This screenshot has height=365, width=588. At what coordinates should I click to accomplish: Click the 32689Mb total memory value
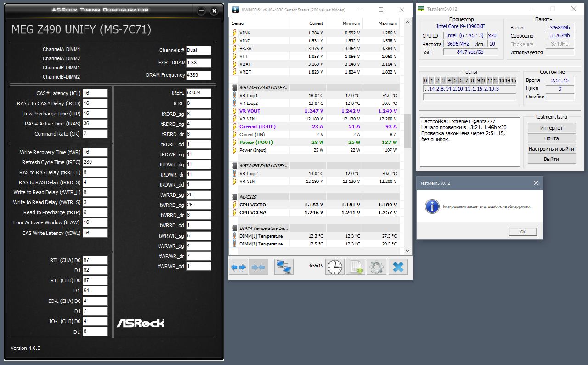560,28
